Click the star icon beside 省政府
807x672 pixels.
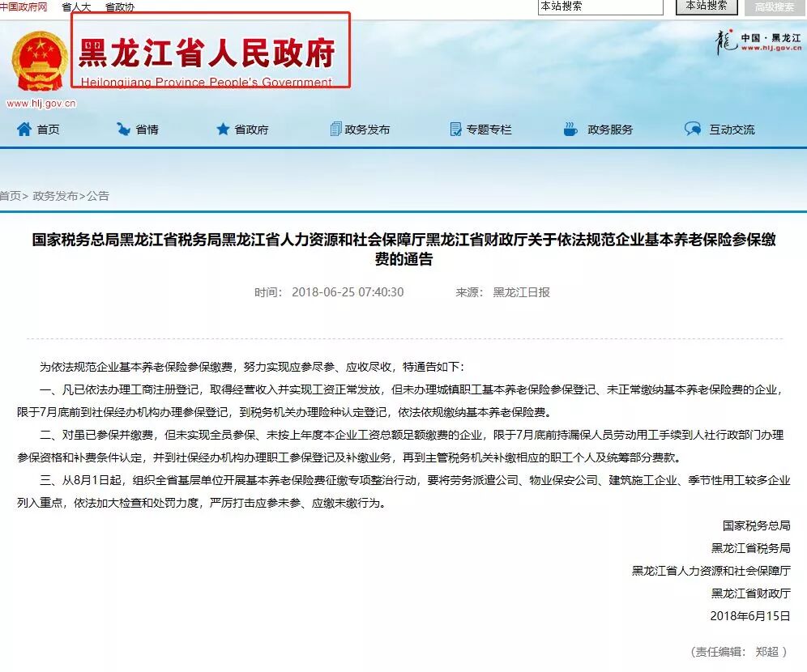pyautogui.click(x=222, y=129)
